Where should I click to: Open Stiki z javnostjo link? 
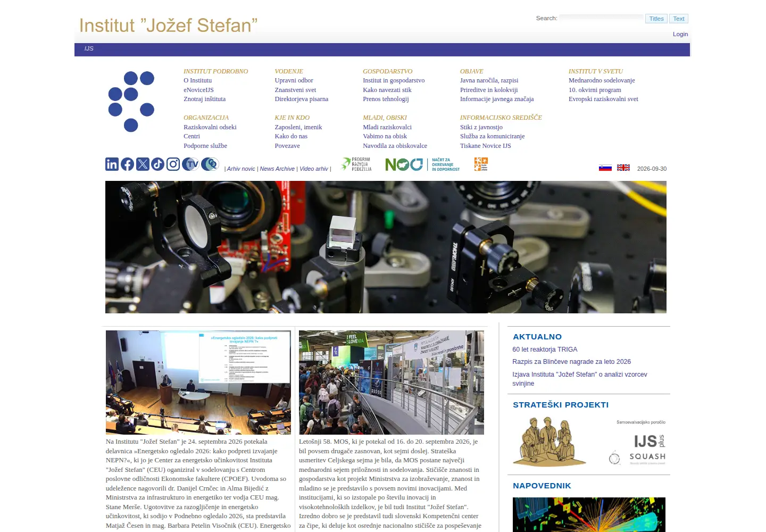pyautogui.click(x=481, y=127)
